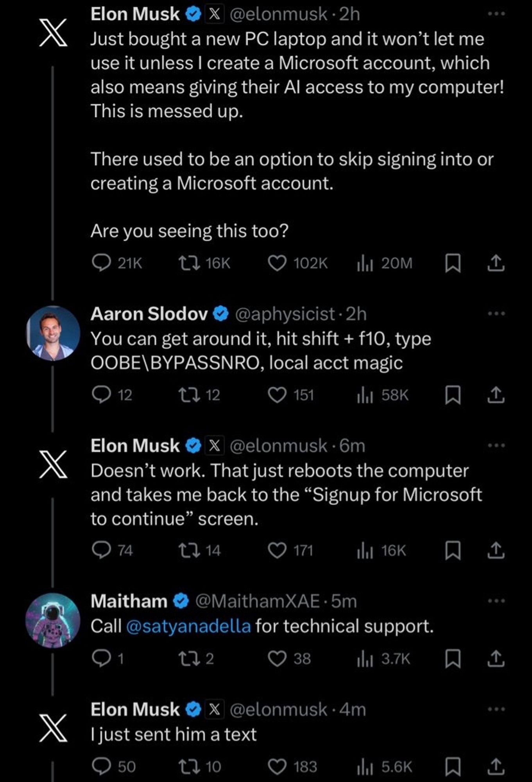Open the three-dot menu on Aaron Slodov's reply
The height and width of the screenshot is (782, 532).
click(496, 314)
